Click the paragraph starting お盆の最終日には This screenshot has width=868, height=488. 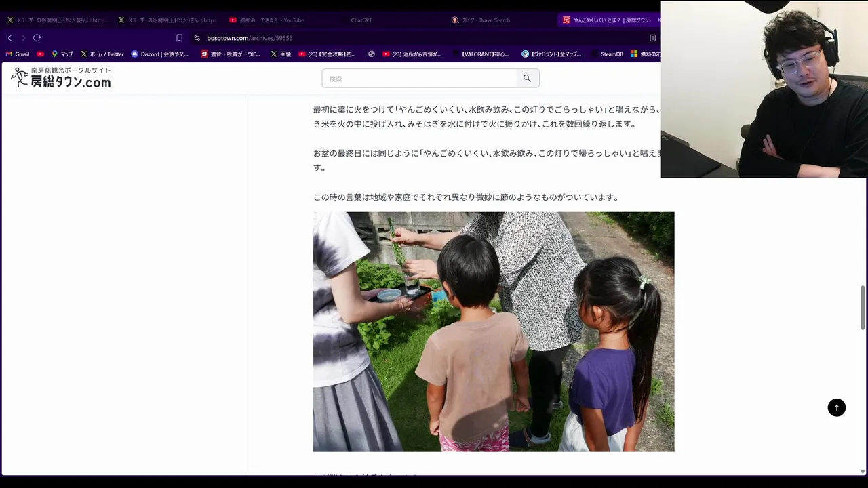(487, 161)
